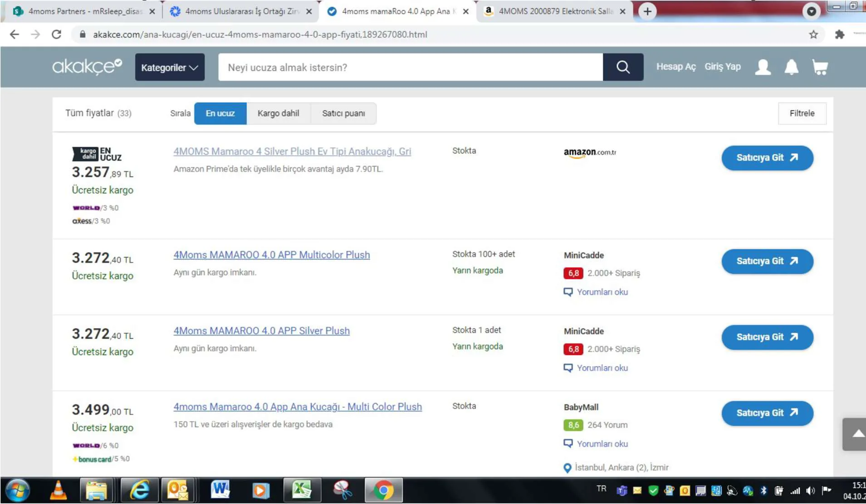This screenshot has height=504, width=866.
Task: Open 4MOMS Mamaroo 4 Silver Plush link
Action: 292,151
